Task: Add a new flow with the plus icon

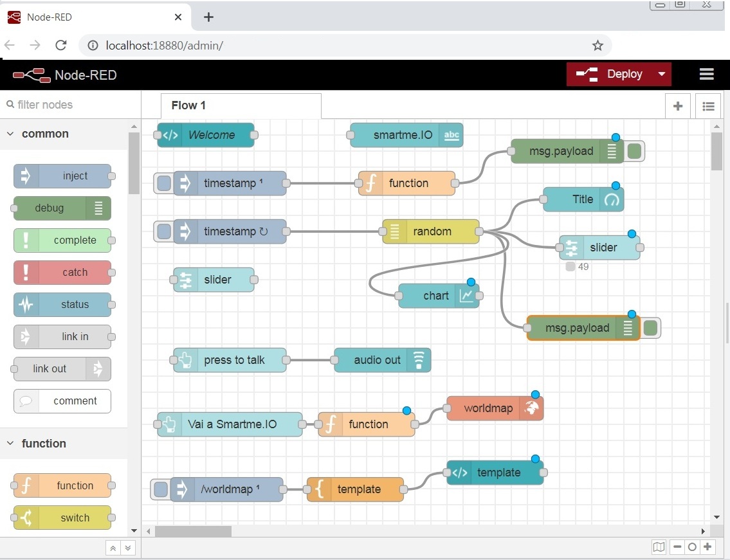Action: click(677, 105)
